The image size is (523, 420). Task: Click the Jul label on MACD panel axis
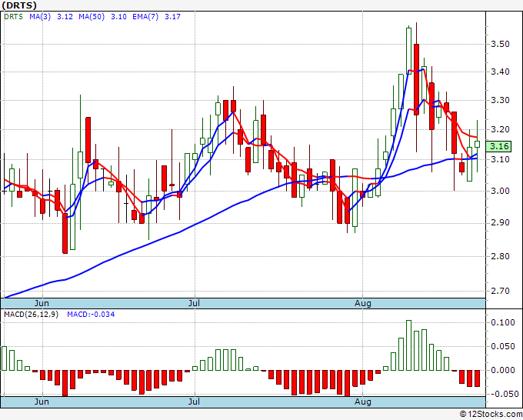click(194, 402)
